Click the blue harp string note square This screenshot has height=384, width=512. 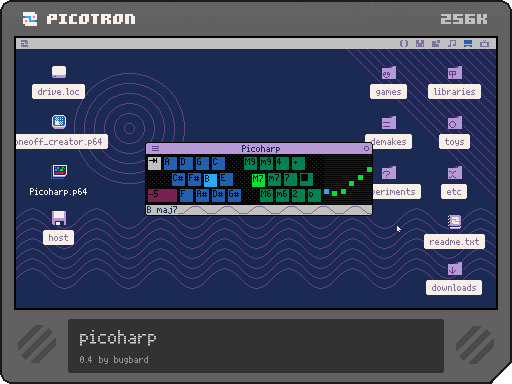[327, 191]
